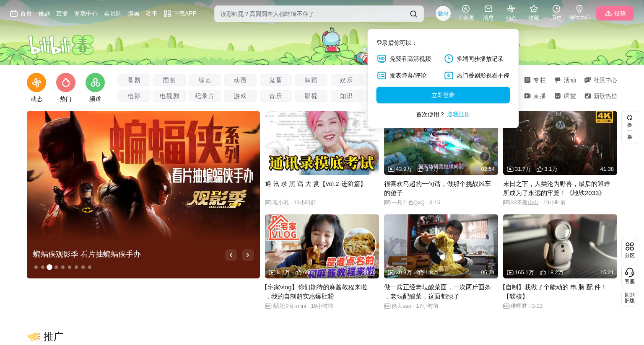
Task: Open the 分区 sidebar icon
Action: pyautogui.click(x=629, y=250)
